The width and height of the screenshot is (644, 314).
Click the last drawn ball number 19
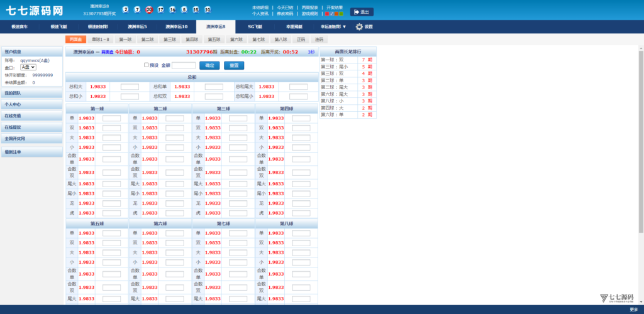point(208,10)
